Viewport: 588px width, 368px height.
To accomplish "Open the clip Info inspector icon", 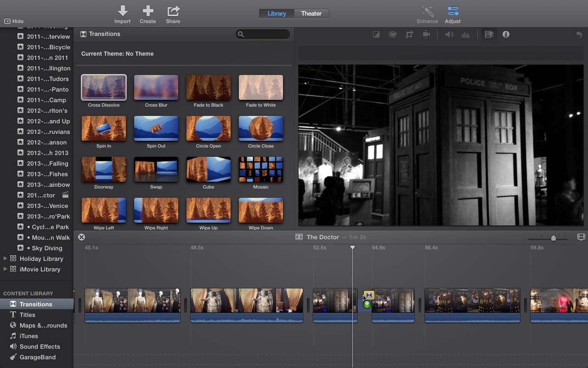I will click(506, 34).
